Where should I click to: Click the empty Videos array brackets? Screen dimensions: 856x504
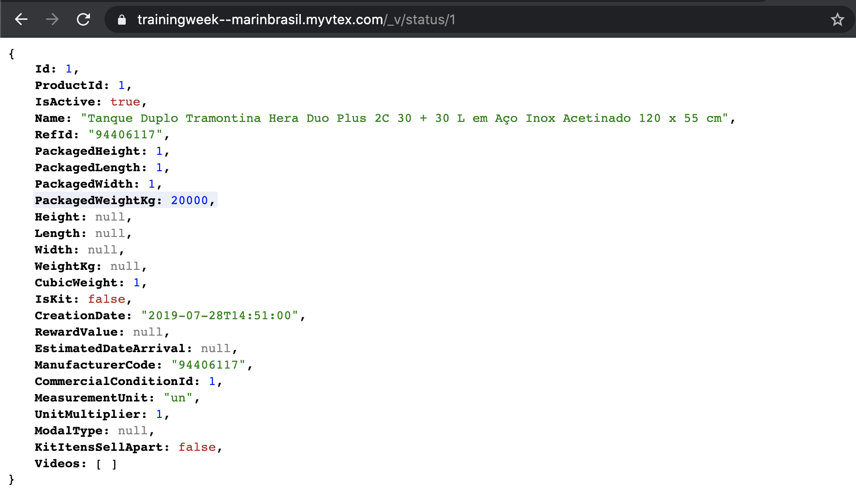[106, 464]
